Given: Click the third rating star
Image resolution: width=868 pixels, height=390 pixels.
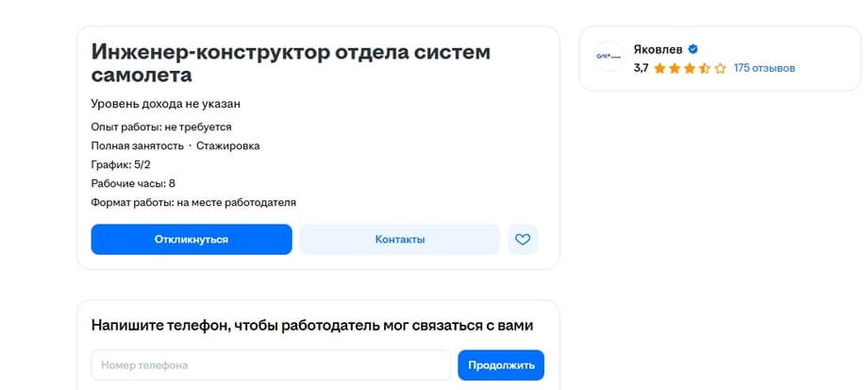Looking at the screenshot, I should tap(690, 68).
